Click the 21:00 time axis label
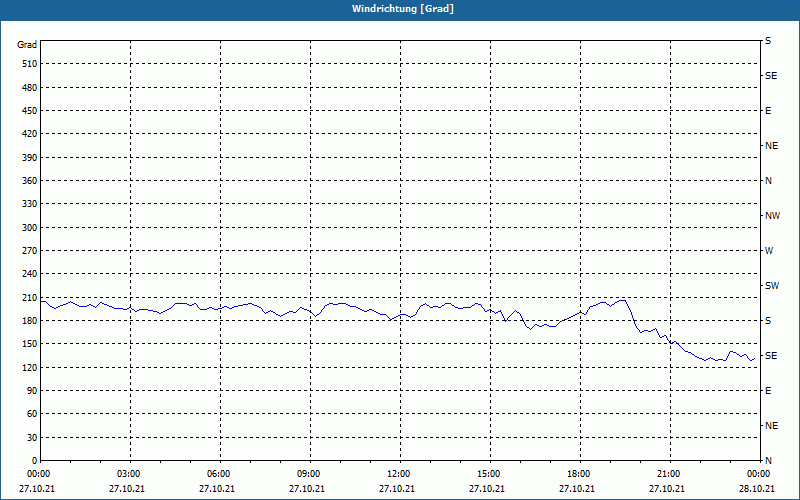 [x=669, y=474]
